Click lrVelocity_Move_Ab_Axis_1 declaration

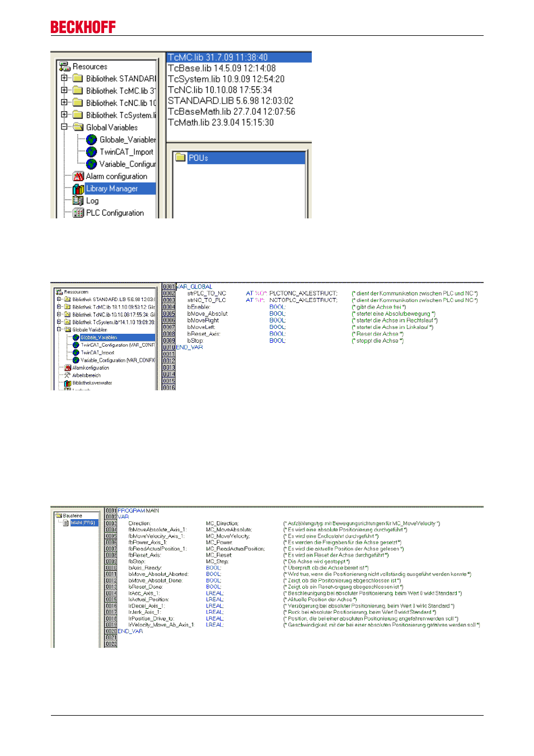pos(161,624)
